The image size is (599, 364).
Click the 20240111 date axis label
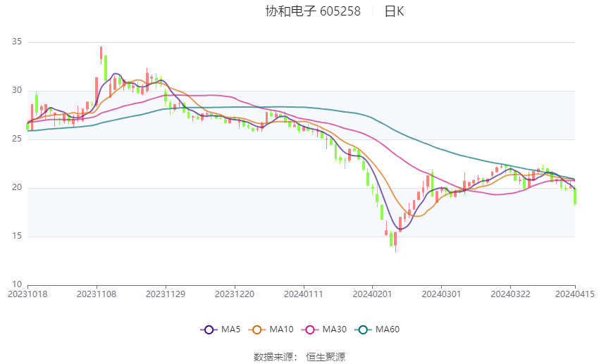click(304, 294)
